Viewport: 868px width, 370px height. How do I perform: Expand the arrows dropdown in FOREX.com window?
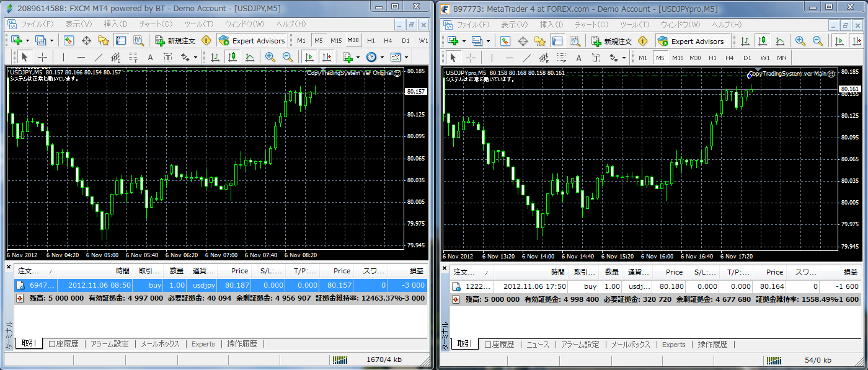(x=624, y=58)
